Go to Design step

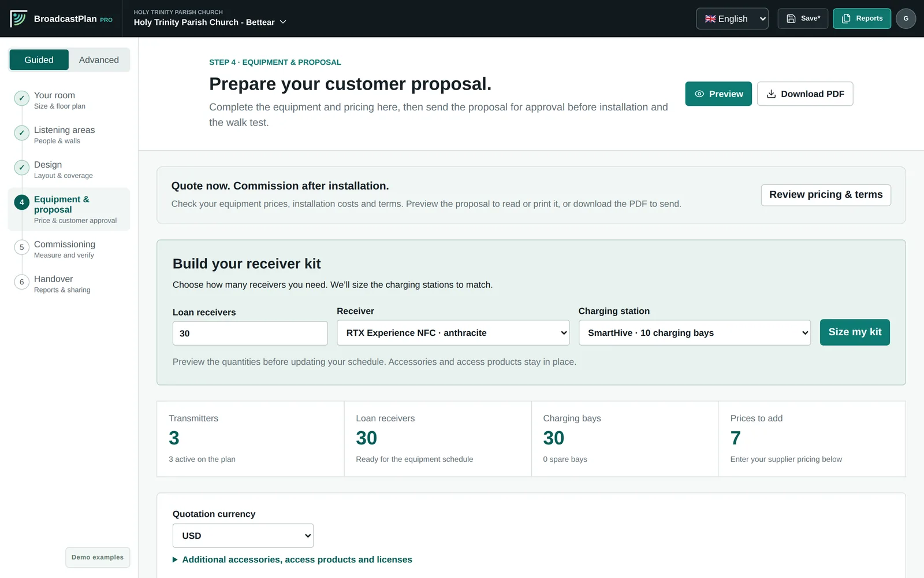point(69,169)
